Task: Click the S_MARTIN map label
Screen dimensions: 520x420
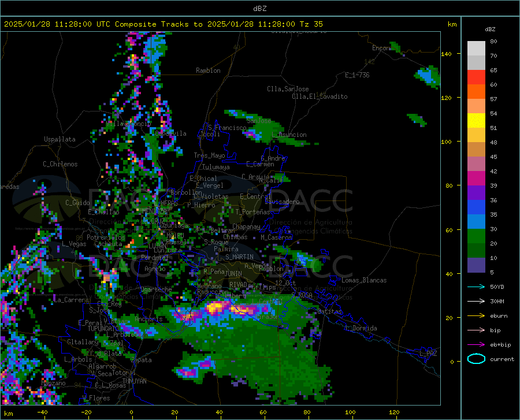Action: (239, 257)
